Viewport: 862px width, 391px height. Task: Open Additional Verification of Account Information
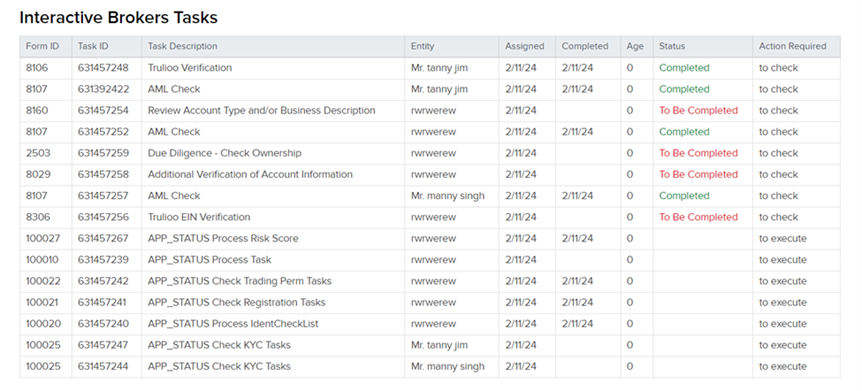click(250, 174)
